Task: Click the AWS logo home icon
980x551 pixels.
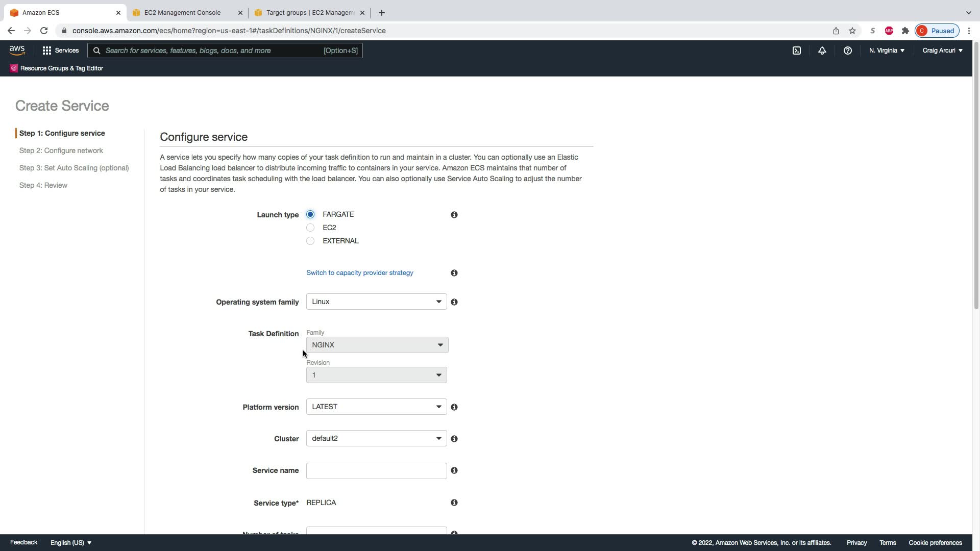Action: [x=17, y=51]
